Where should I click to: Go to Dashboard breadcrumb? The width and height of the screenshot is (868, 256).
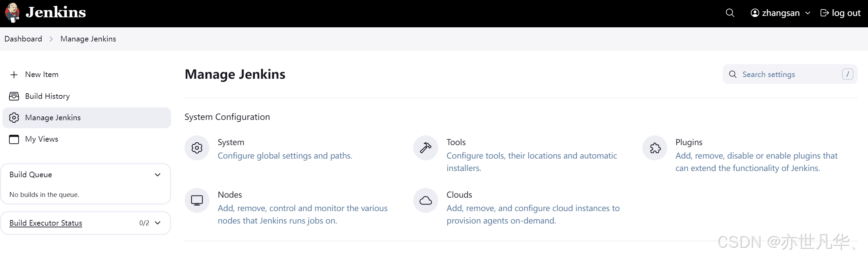coord(23,39)
